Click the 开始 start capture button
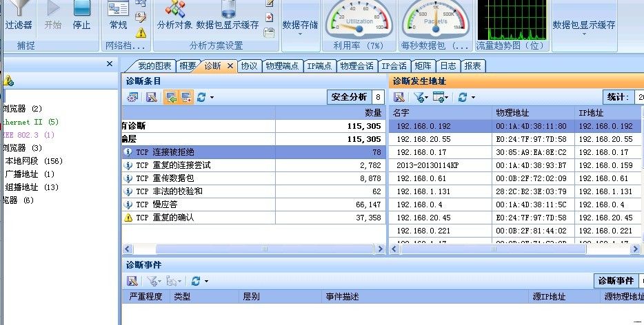 53,17
